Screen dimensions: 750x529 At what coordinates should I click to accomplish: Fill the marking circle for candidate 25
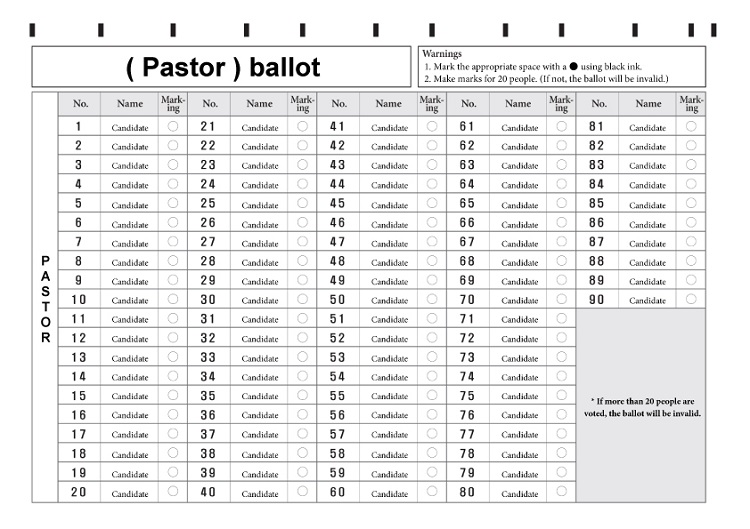pyautogui.click(x=302, y=204)
